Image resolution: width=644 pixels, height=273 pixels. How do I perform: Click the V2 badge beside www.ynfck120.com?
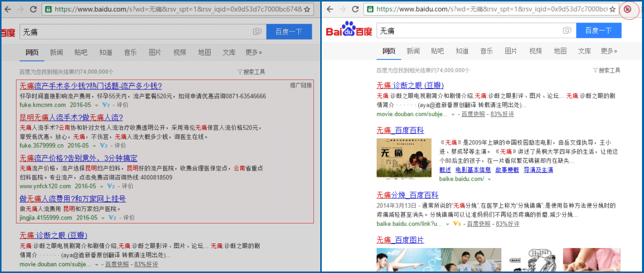pos(111,186)
